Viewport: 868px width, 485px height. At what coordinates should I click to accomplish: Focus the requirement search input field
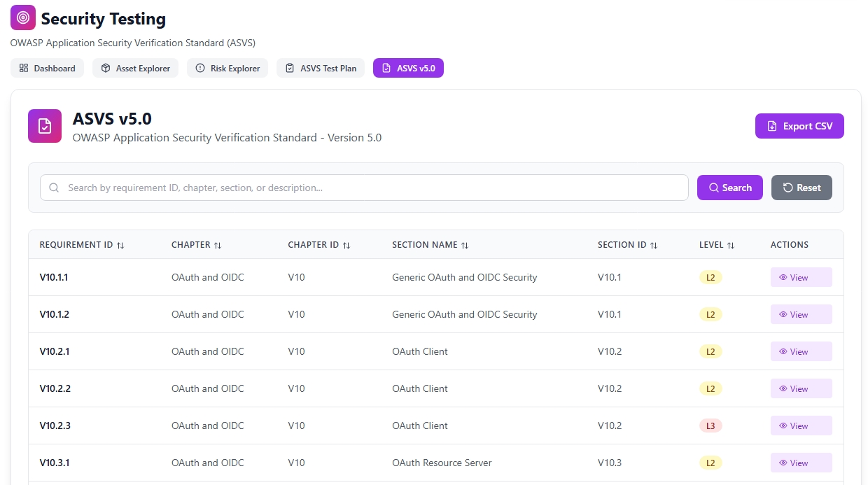click(364, 188)
